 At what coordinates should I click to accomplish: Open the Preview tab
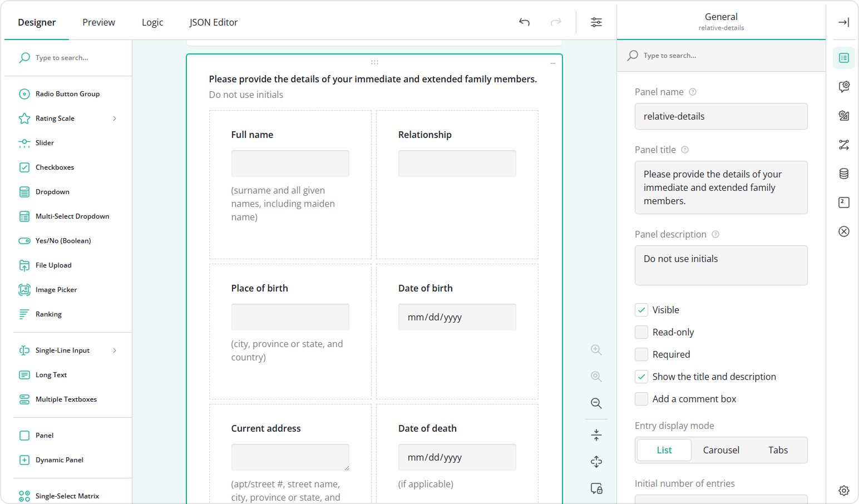98,22
